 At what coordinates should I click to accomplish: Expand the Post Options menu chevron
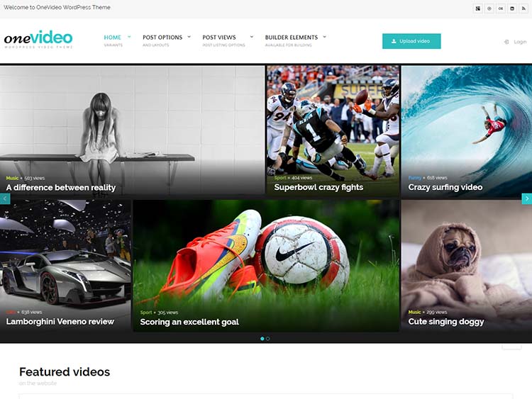[x=189, y=37]
